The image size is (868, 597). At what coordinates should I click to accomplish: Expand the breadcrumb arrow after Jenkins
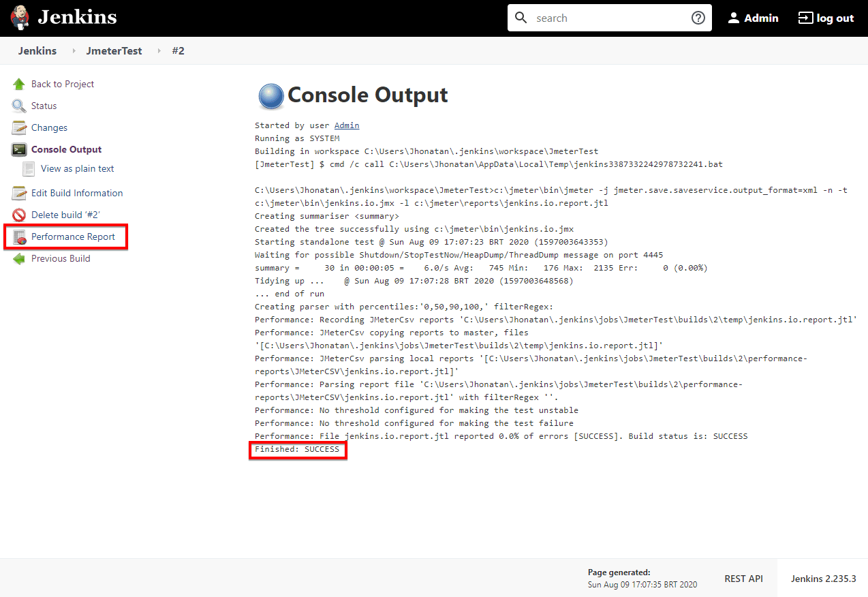click(x=72, y=51)
